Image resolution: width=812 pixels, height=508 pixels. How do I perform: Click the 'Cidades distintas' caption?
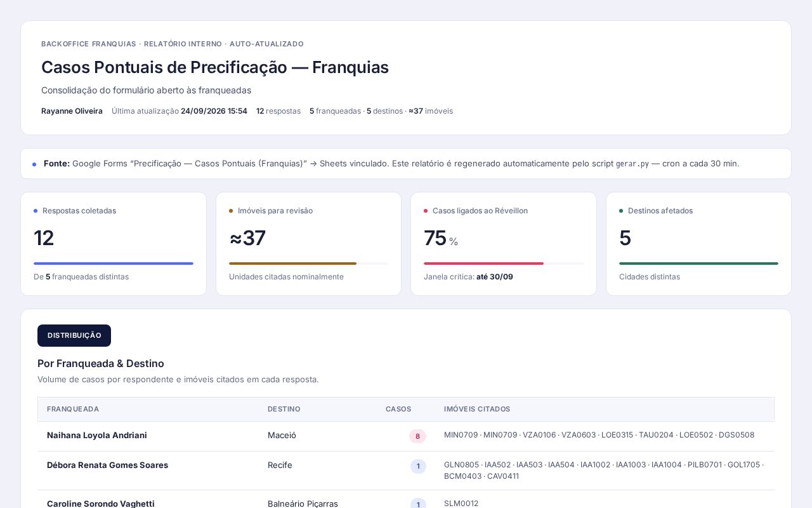coord(650,277)
